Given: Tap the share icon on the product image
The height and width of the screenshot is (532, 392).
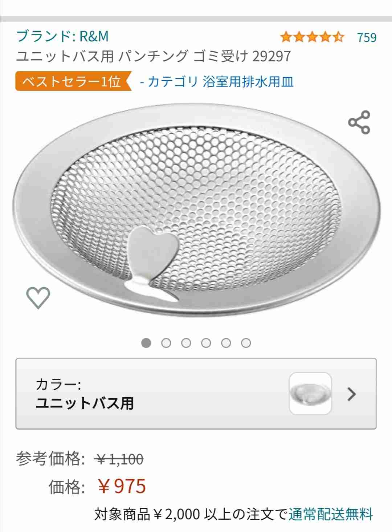Looking at the screenshot, I should click(359, 122).
